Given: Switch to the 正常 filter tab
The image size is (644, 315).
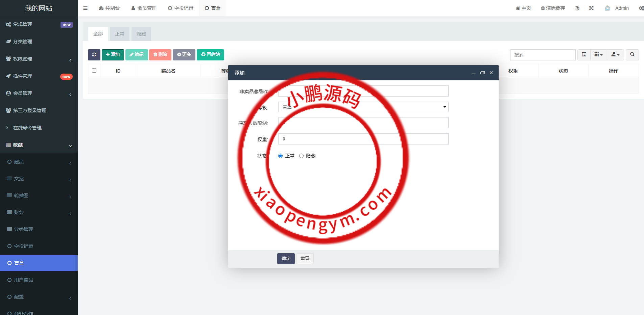Looking at the screenshot, I should click(x=119, y=34).
